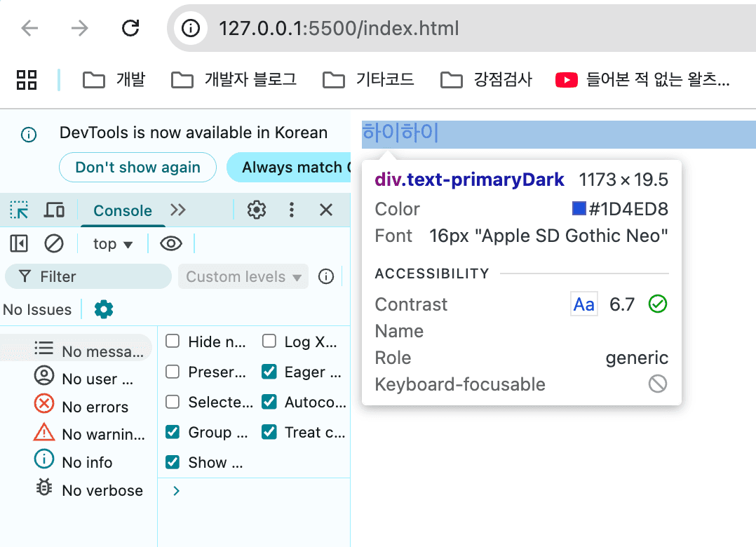Click the inspect element picker icon
The image size is (756, 547).
(19, 210)
